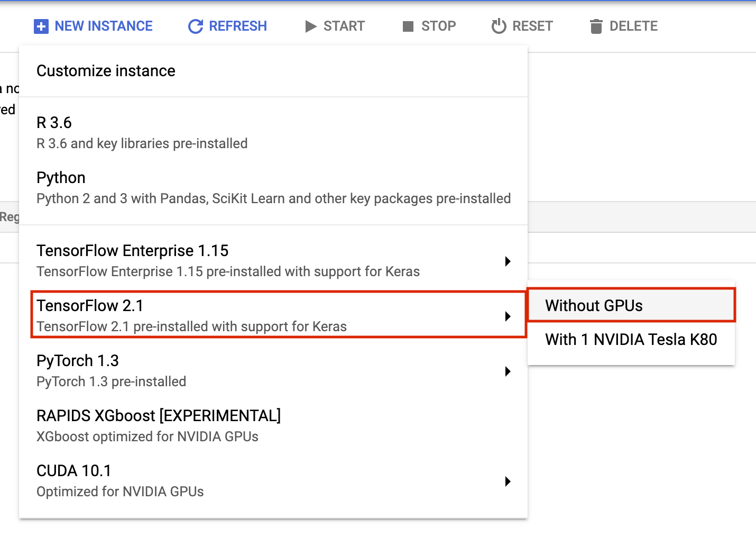The height and width of the screenshot is (546, 756).
Task: Expand the CUDA 10.1 submenu arrow
Action: (508, 481)
